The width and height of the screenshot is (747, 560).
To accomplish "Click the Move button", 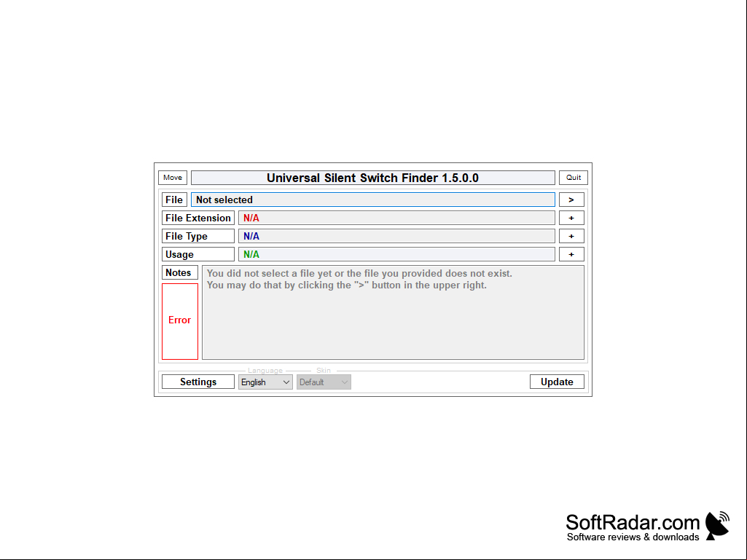I will (x=173, y=178).
